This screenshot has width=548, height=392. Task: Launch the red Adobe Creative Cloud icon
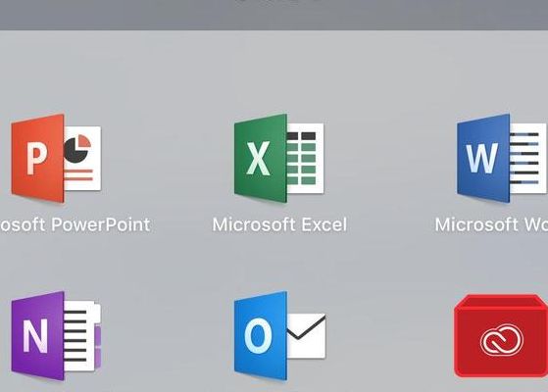coord(501,336)
